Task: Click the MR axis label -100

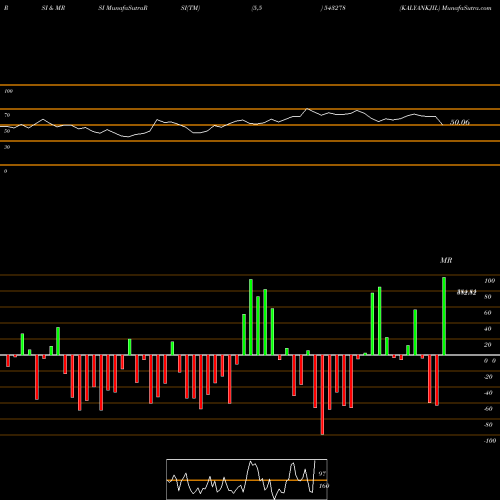Action: (490, 441)
